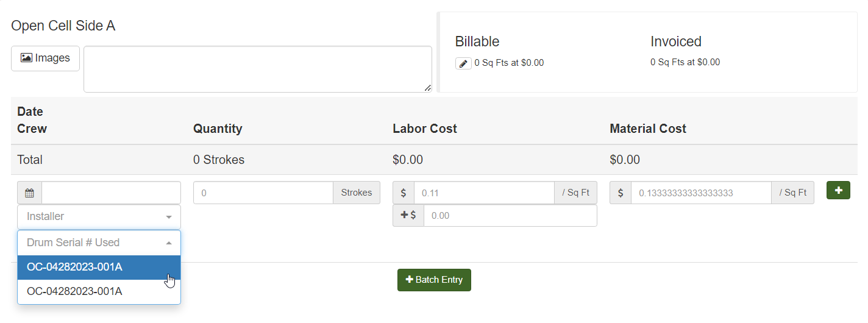The width and height of the screenshot is (868, 323).
Task: Click the date input field
Action: pyautogui.click(x=111, y=193)
